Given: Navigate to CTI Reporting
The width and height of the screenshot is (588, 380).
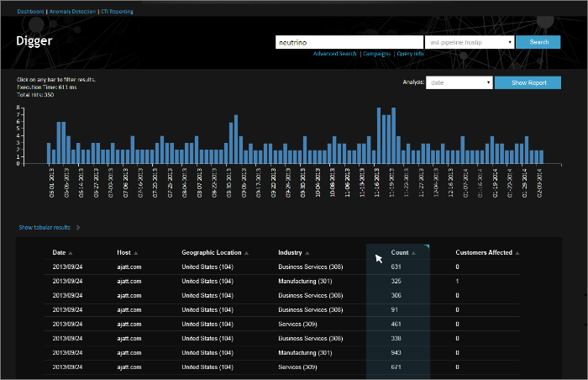Looking at the screenshot, I should point(116,12).
